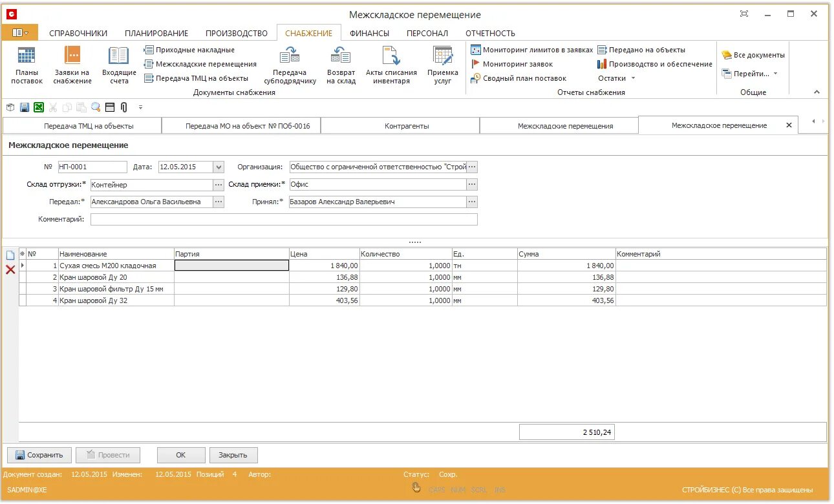Switch to ПРОИЗВОДСТВО ribbon tab

[237, 33]
